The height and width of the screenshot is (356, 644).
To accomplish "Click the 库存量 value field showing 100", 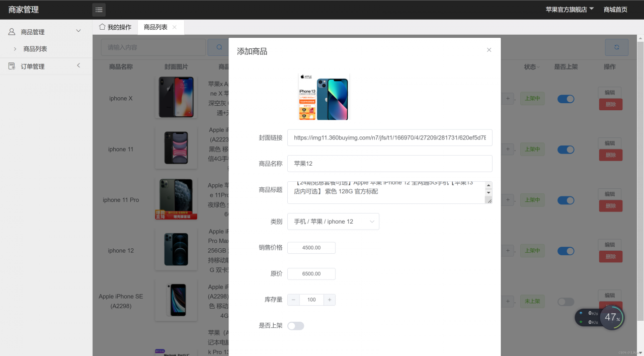I will click(x=311, y=300).
